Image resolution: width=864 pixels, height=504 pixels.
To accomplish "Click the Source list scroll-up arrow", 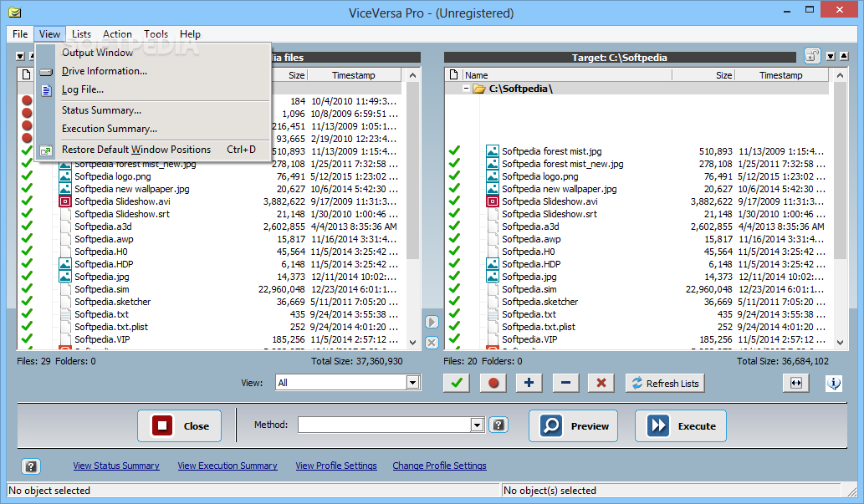I will (412, 75).
